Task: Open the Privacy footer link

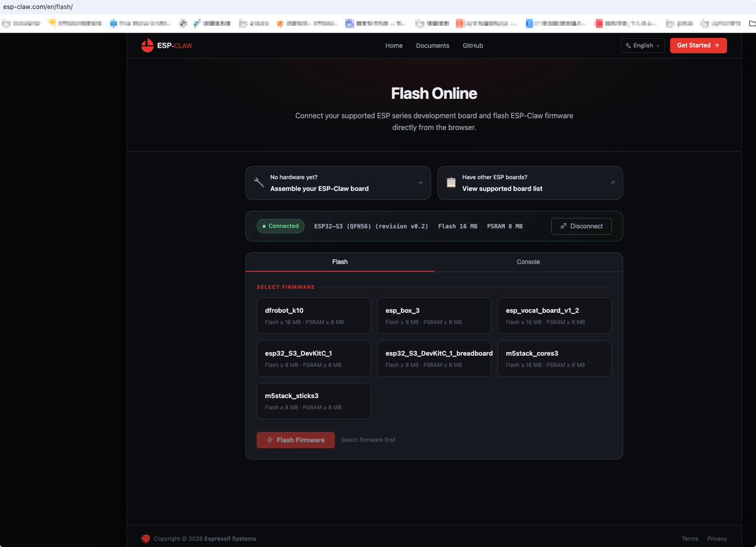Action: point(717,539)
